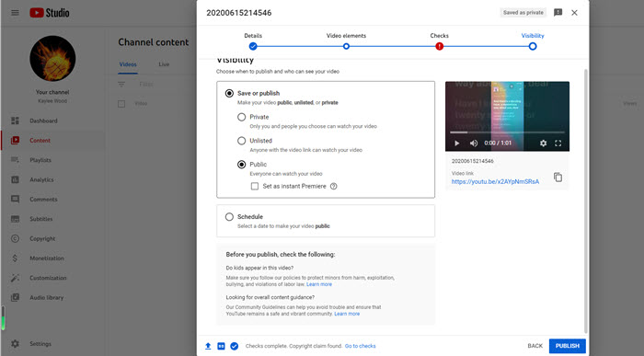Switch to the Videos tab in Channel content
Viewport: 644px width, 356px height.
tap(128, 64)
